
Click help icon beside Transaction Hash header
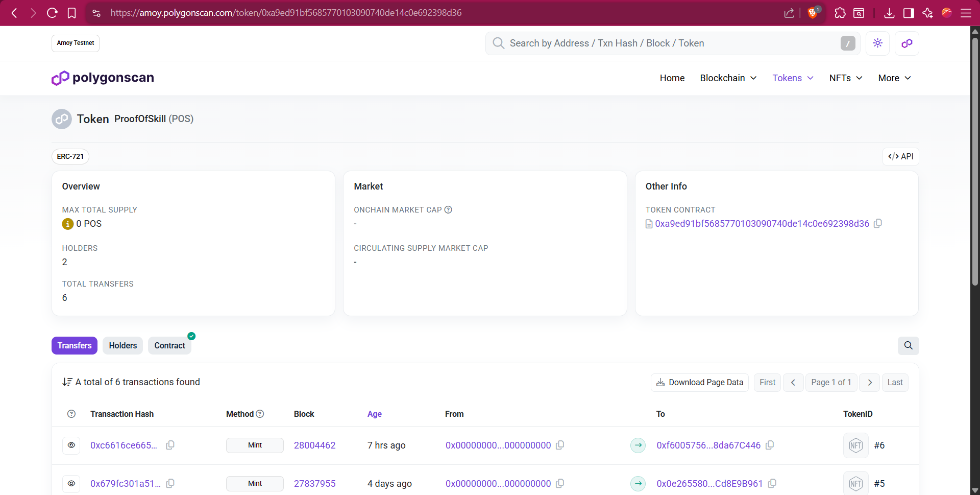pos(71,414)
